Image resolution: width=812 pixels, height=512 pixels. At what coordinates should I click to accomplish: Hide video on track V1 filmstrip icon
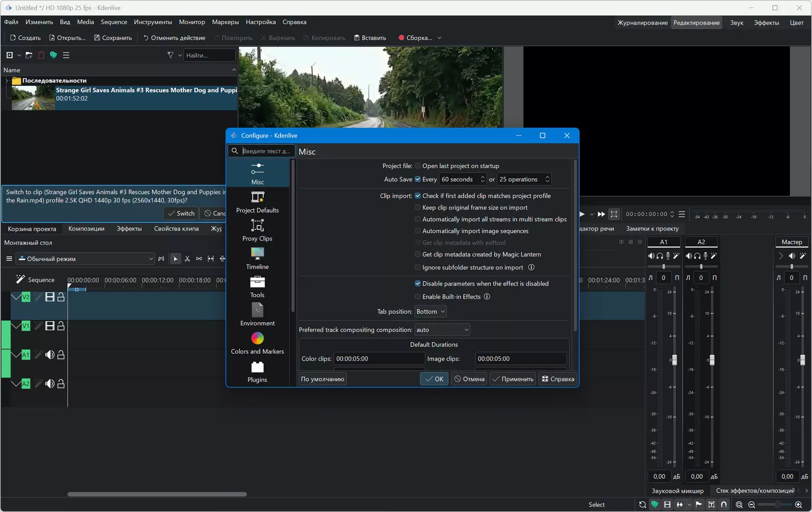[x=50, y=326]
